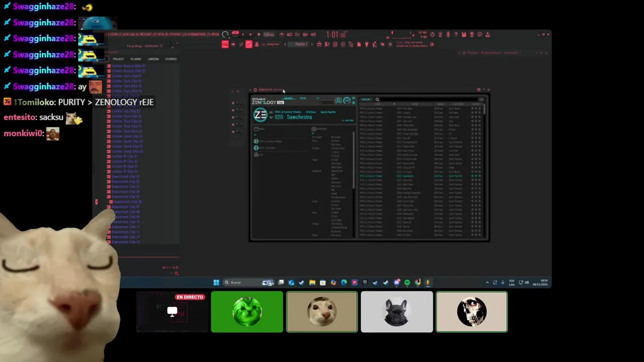The height and width of the screenshot is (362, 644).
Task: Open the ZENOLOGY window options arrow
Action: [251, 89]
